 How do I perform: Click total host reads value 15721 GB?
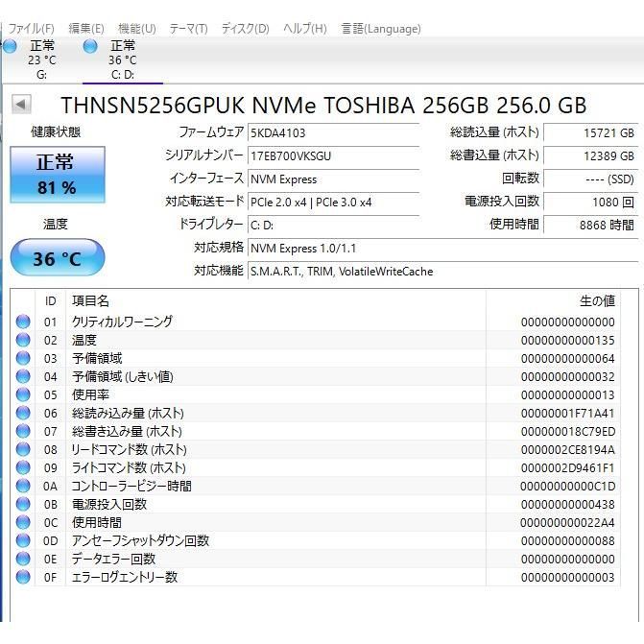click(x=590, y=132)
